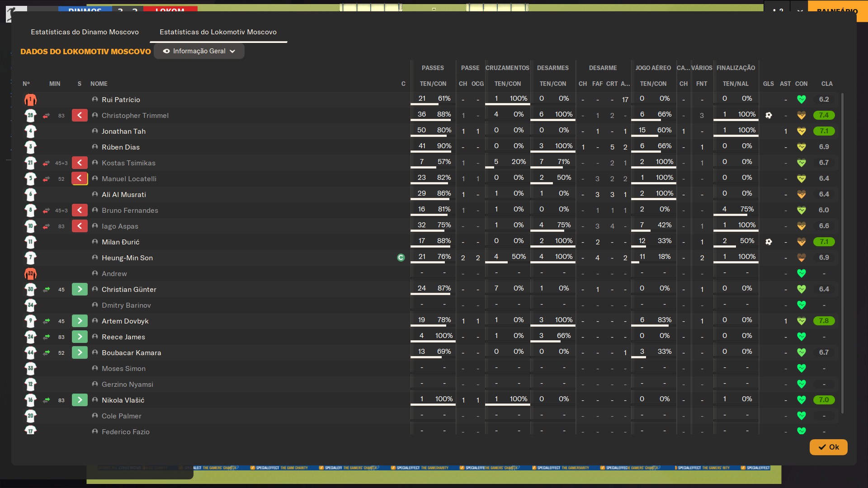Sort by the NOME column header

pyautogui.click(x=99, y=84)
